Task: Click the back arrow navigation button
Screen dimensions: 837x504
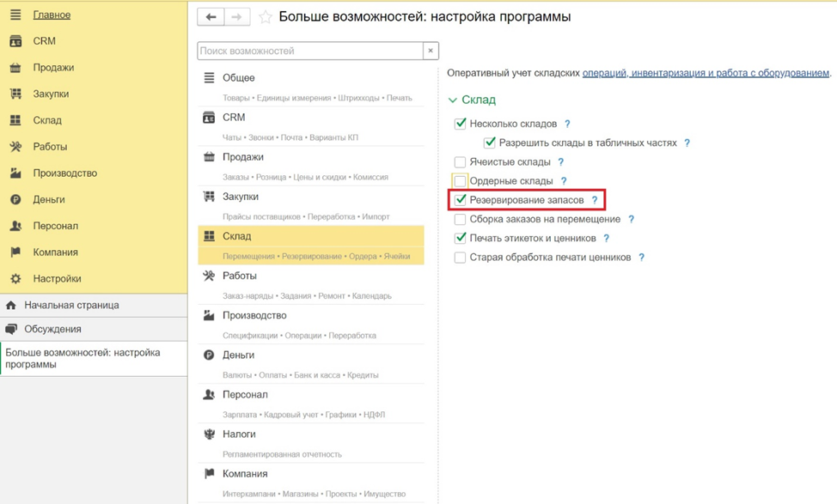Action: tap(211, 17)
